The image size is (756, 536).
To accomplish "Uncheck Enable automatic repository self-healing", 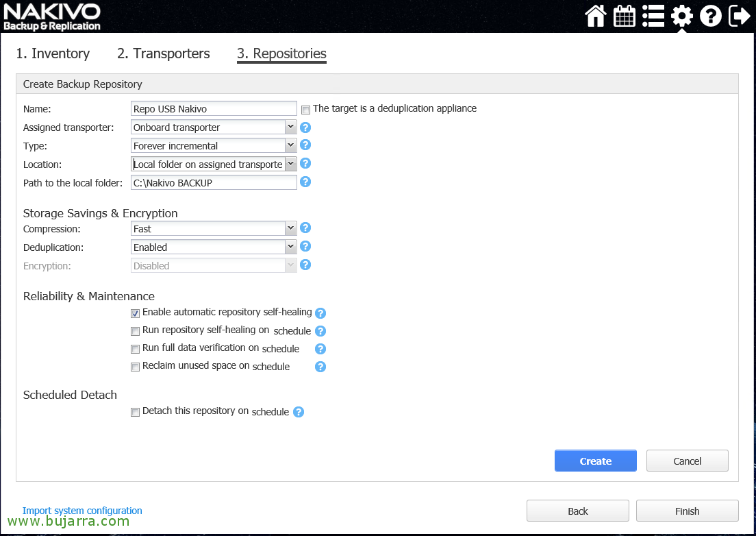I will click(135, 314).
